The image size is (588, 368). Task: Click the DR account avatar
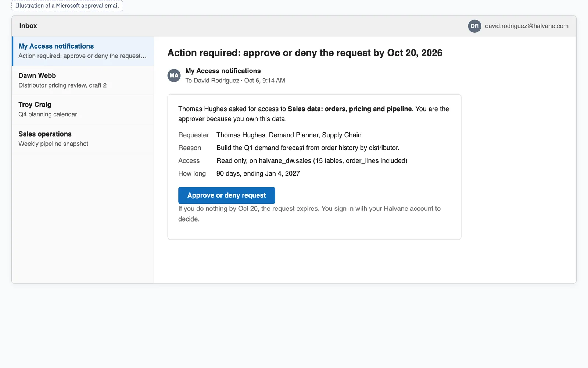[x=474, y=26]
